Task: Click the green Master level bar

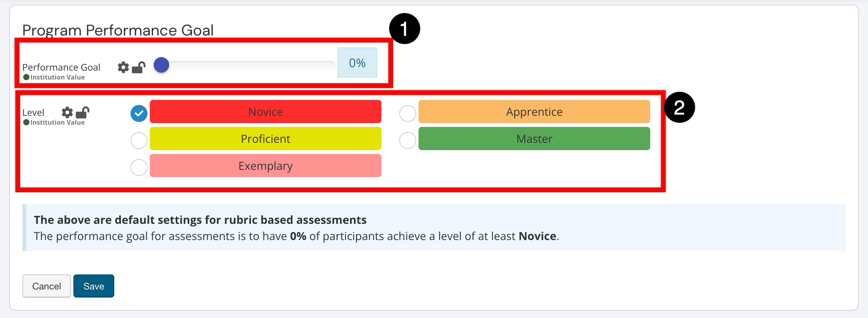Action: [x=534, y=139]
